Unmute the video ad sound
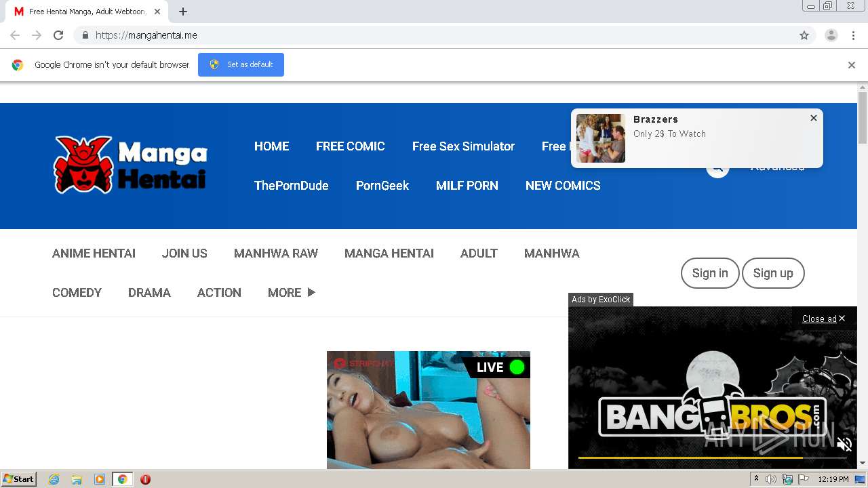Screen dimensions: 868x488 pyautogui.click(x=844, y=445)
